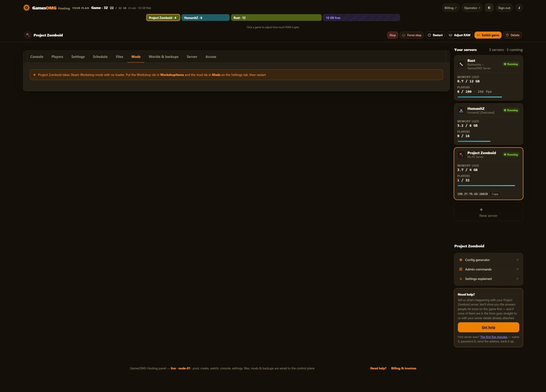The image size is (546, 392).
Task: Click the footer 'Need help?' link
Action: pos(378,368)
